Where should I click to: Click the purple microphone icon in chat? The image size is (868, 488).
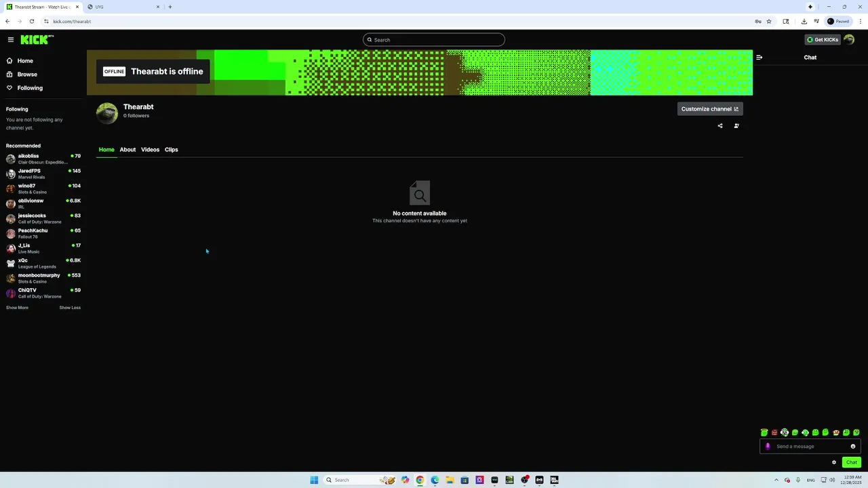pos(768,447)
